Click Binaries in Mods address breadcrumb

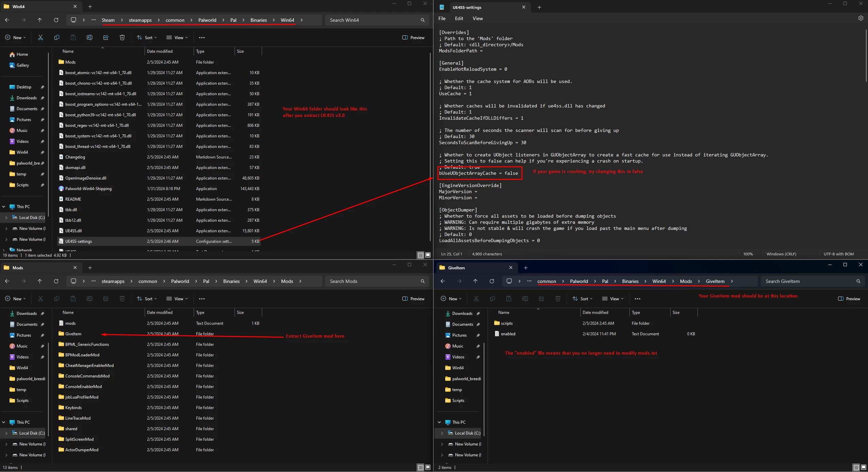231,281
